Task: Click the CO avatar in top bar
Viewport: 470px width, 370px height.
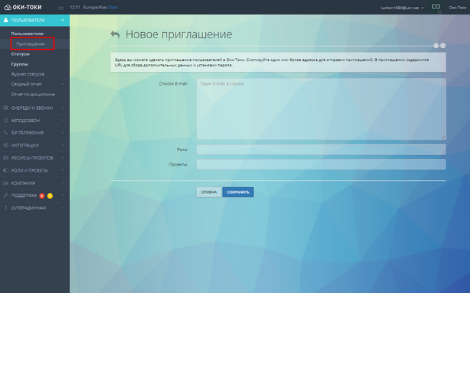Action: click(x=436, y=7)
